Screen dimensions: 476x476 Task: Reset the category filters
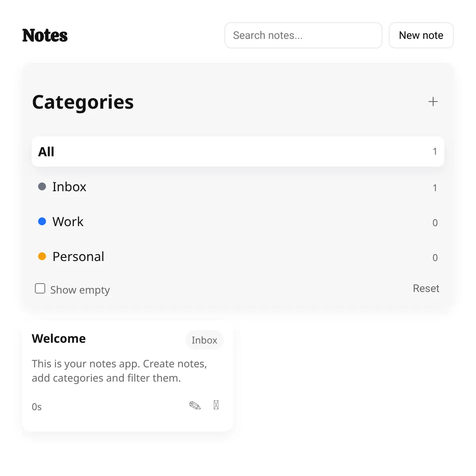coord(426,288)
